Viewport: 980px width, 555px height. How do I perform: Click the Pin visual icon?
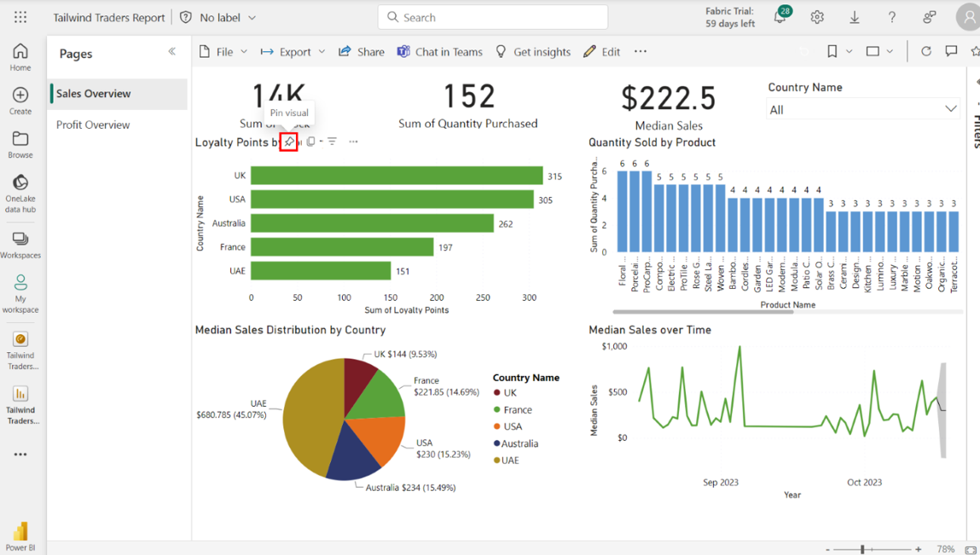click(289, 142)
